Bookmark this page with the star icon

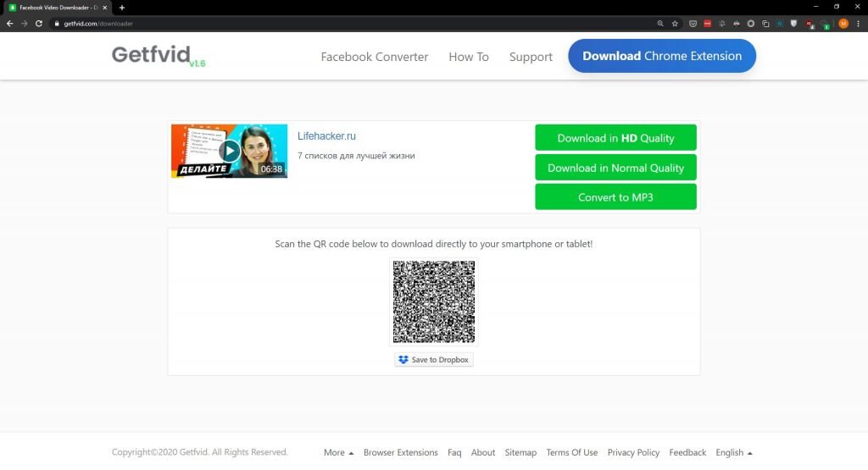click(675, 24)
